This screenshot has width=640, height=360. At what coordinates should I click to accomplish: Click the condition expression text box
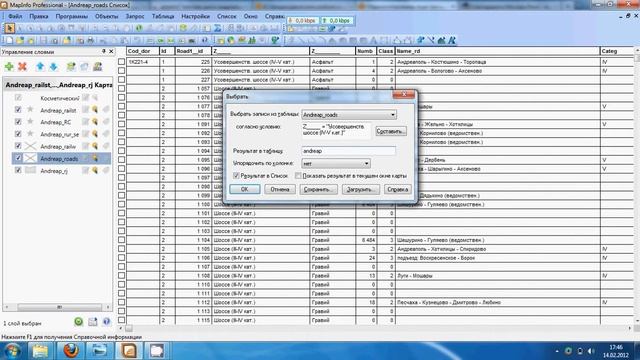(336, 131)
